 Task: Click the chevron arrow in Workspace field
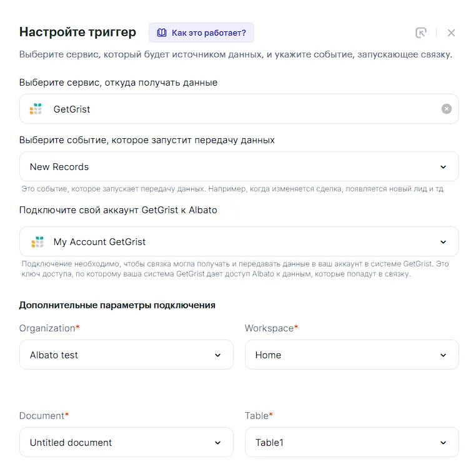coord(443,355)
